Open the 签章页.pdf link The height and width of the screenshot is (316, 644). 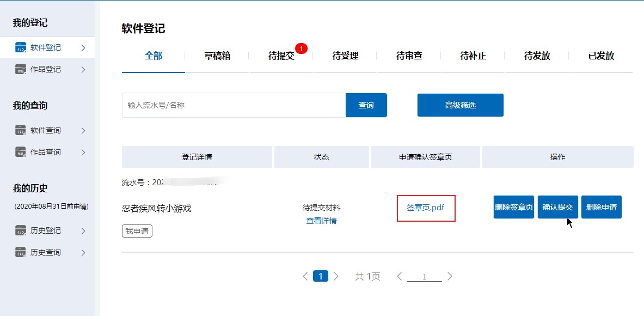point(426,208)
